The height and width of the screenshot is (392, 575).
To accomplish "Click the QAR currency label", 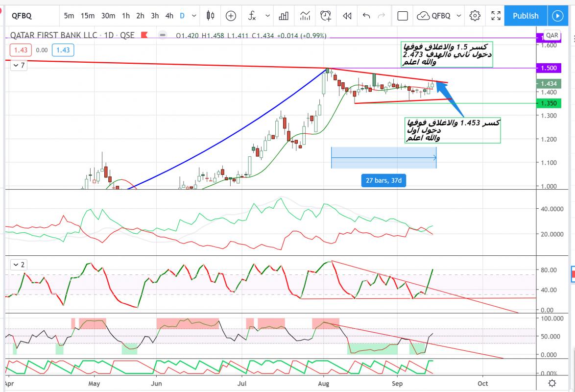I will point(552,35).
